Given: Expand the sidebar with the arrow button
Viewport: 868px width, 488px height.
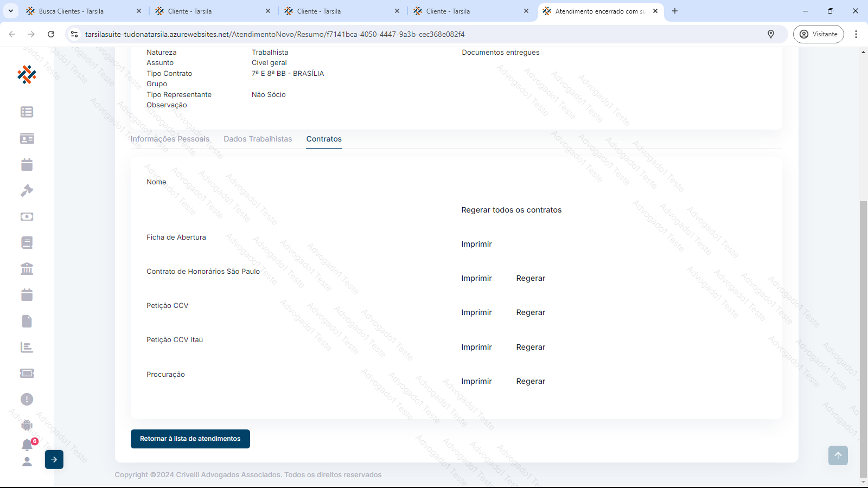Looking at the screenshot, I should pos(54,460).
